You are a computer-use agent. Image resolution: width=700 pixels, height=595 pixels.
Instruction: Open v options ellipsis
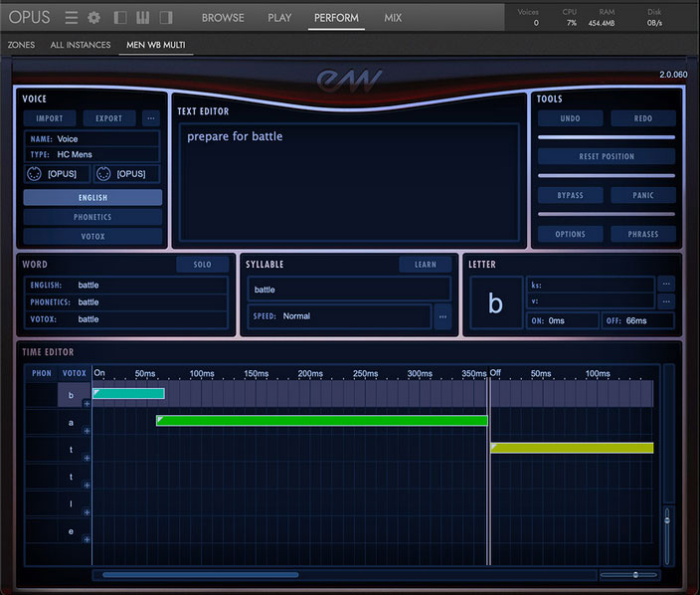[666, 301]
